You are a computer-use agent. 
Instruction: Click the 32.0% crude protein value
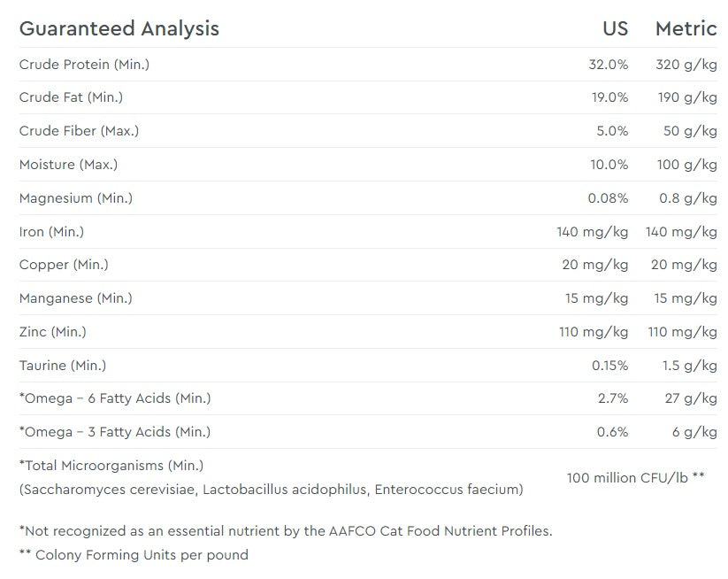coord(608,65)
